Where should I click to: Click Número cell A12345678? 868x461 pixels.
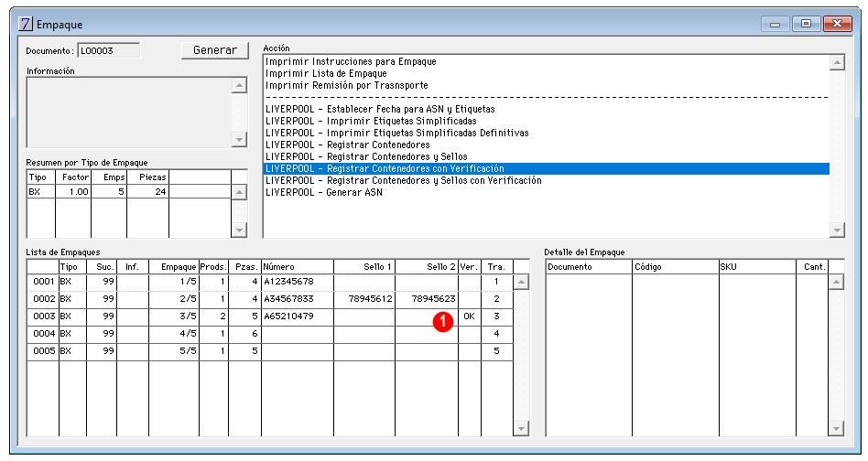298,282
